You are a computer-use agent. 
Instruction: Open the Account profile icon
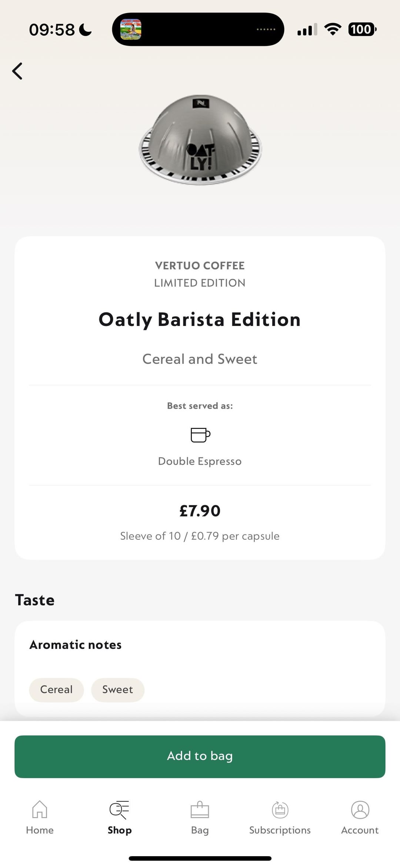pyautogui.click(x=360, y=810)
